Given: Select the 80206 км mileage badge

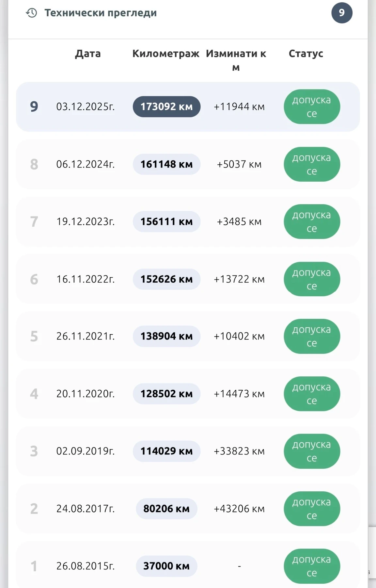Looking at the screenshot, I should pos(166,509).
